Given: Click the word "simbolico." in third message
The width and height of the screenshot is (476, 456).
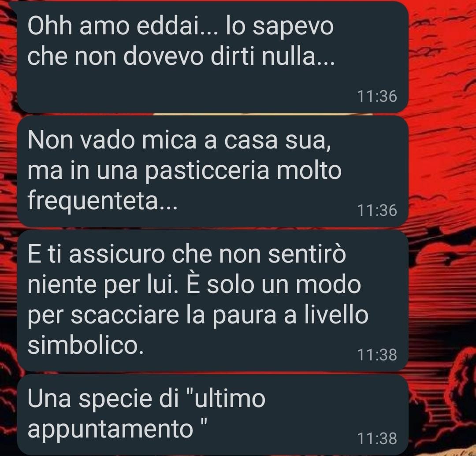Looking at the screenshot, I should click(86, 345).
